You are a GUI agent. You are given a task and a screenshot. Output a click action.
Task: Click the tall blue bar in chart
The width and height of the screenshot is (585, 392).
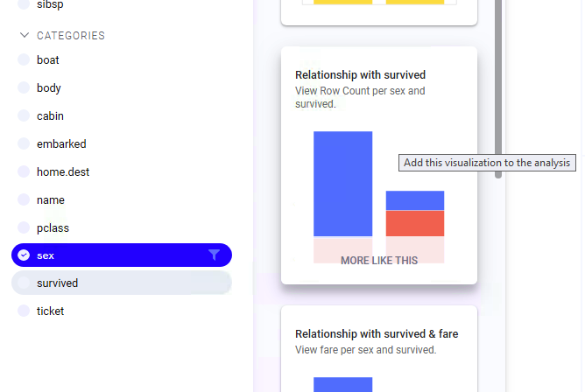point(343,184)
